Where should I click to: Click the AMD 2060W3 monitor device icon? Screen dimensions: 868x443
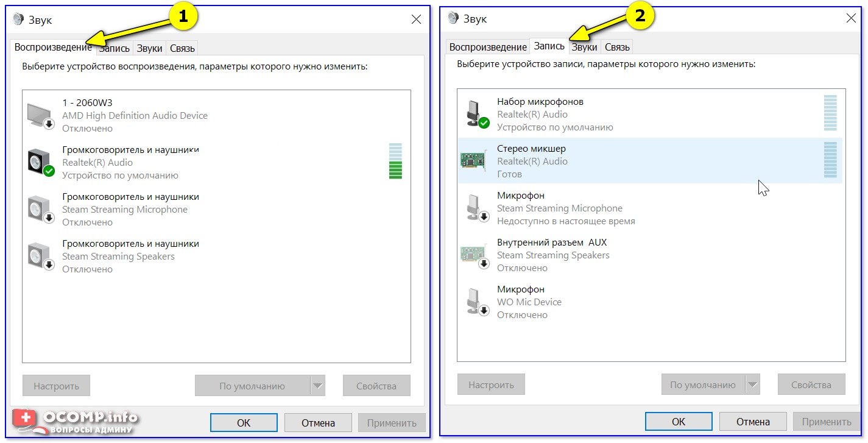click(41, 116)
